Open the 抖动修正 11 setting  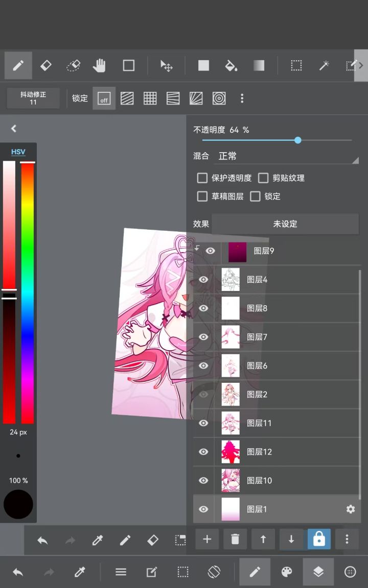tap(33, 98)
